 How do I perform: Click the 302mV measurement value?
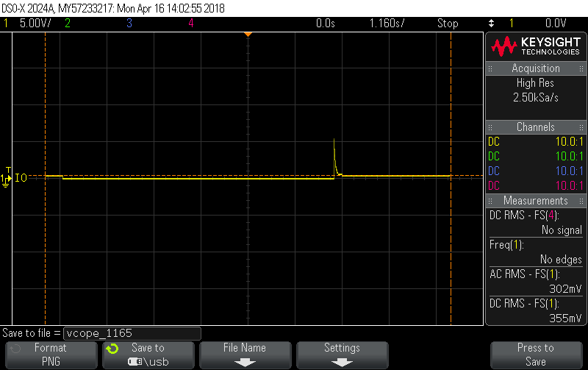pyautogui.click(x=565, y=288)
